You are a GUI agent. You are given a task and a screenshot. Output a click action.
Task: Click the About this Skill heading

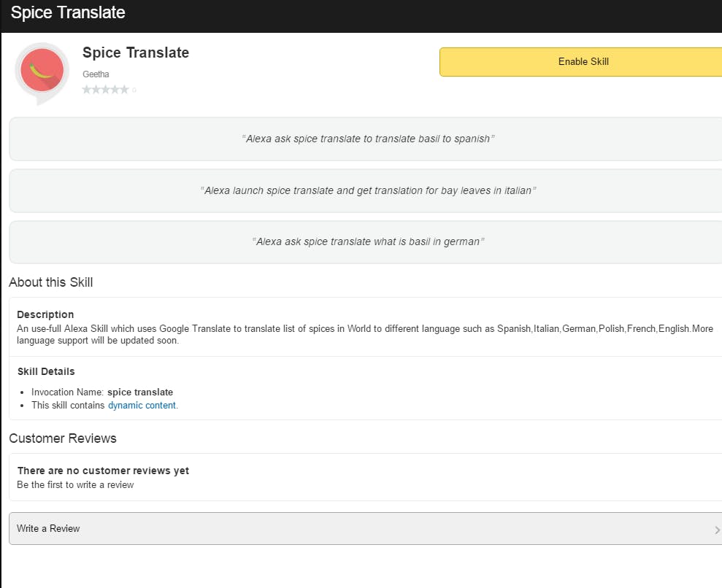[51, 282]
